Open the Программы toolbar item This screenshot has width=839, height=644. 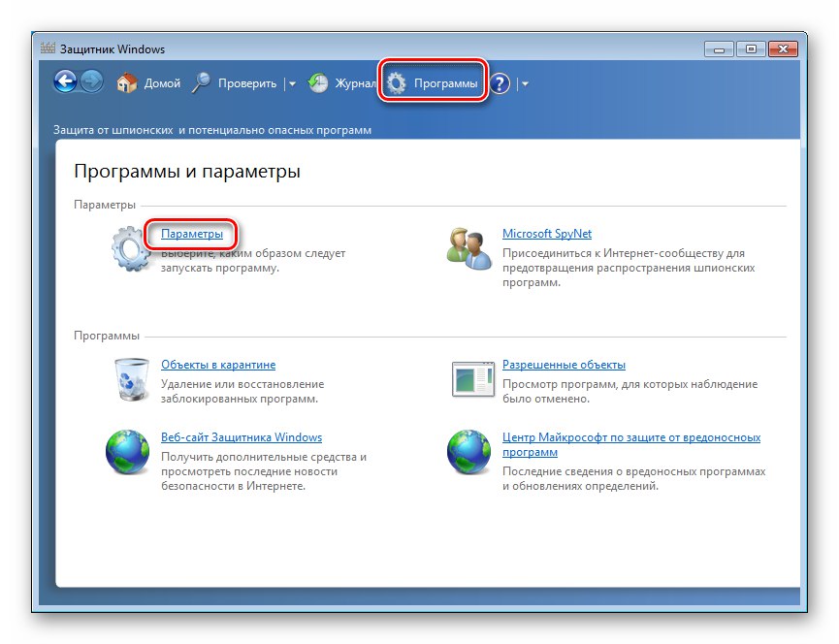[x=446, y=83]
